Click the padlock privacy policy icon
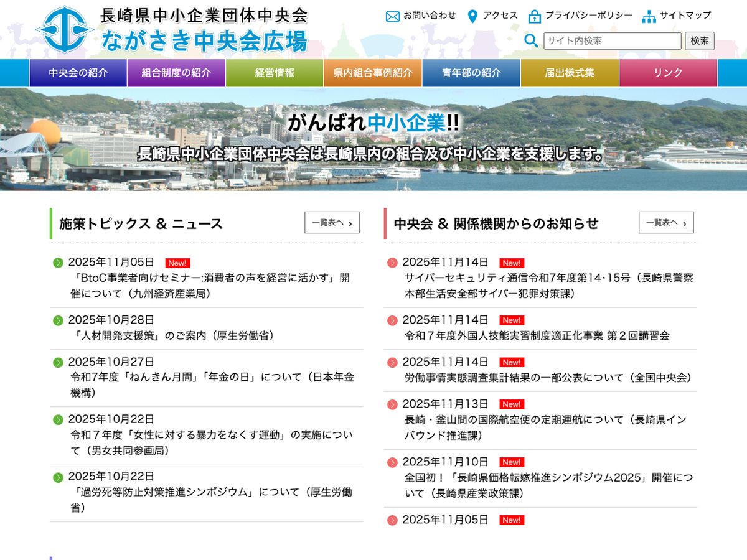Image resolution: width=747 pixels, height=560 pixels. pos(534,16)
